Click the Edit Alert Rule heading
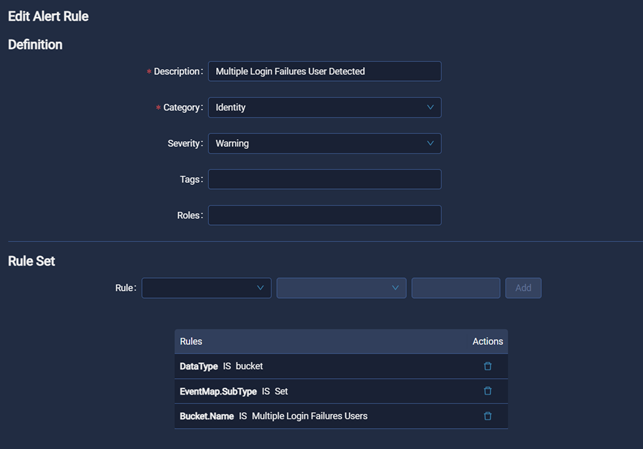Image resolution: width=643 pixels, height=449 pixels. coord(48,16)
